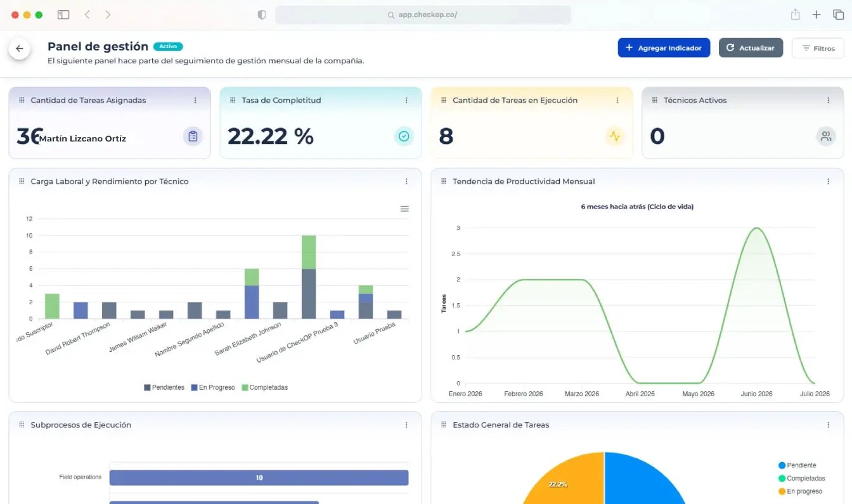Screen dimensions: 852x504
Task: Click the activity pulse icon in execution card
Action: click(x=615, y=136)
